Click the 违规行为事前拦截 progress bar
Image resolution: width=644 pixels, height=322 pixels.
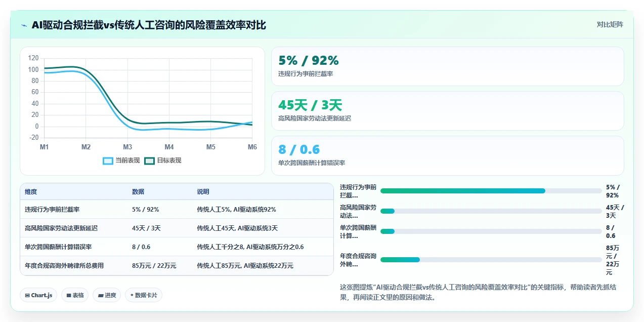point(491,191)
